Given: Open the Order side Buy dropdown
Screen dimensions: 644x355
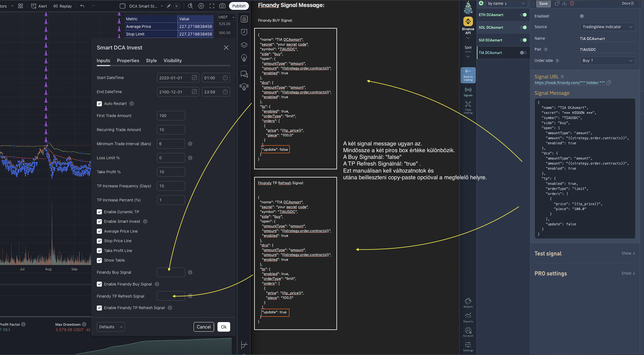Looking at the screenshot, I should tap(607, 61).
